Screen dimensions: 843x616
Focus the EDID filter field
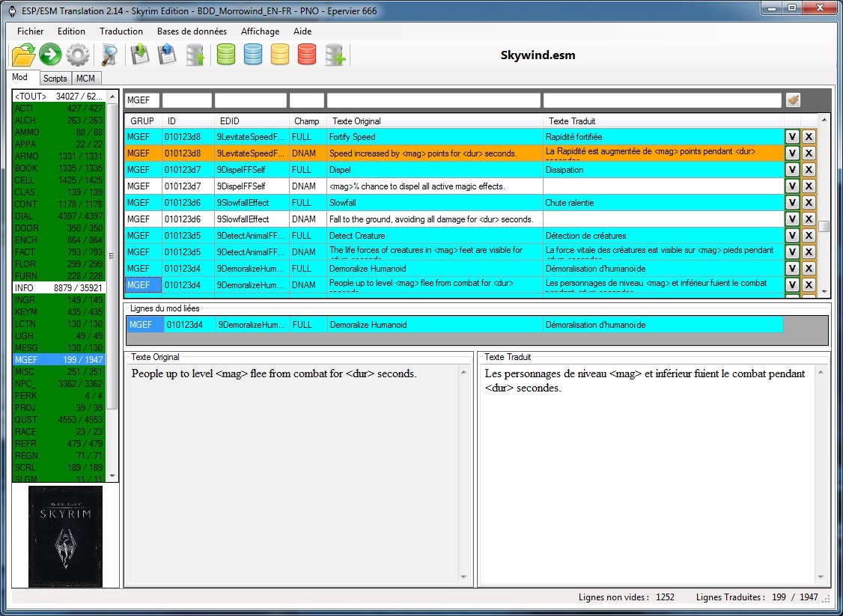pos(251,100)
